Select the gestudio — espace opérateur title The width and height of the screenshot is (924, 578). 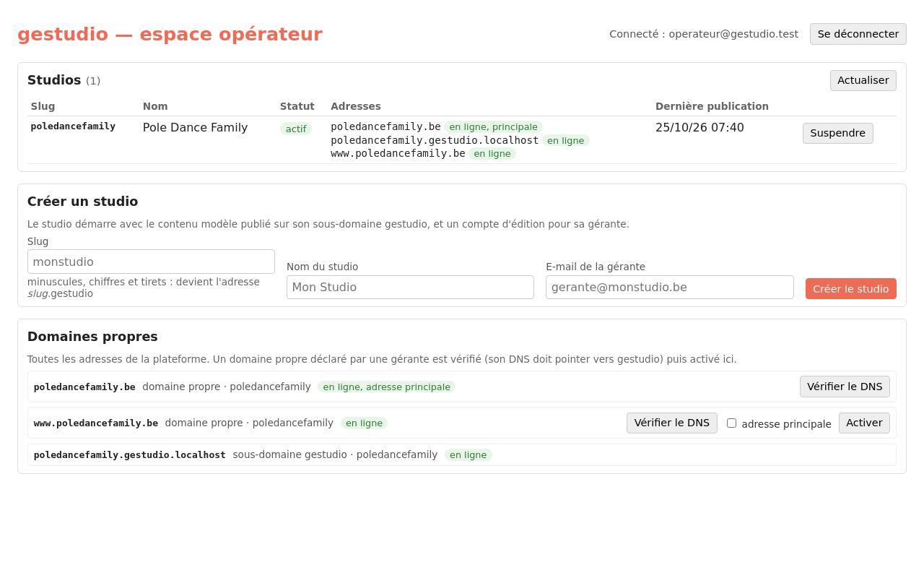point(170,34)
